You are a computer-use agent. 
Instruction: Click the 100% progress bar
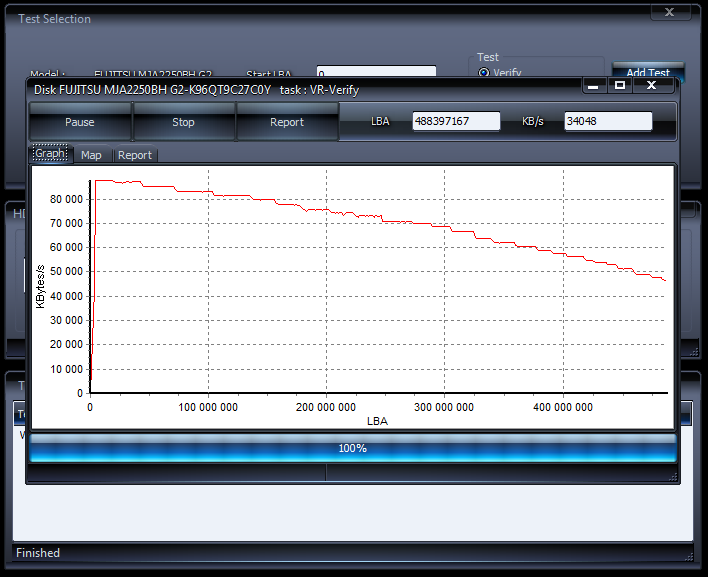coord(353,448)
